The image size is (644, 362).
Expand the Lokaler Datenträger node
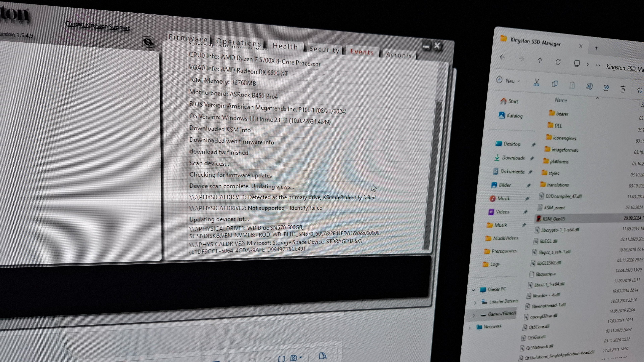click(475, 303)
